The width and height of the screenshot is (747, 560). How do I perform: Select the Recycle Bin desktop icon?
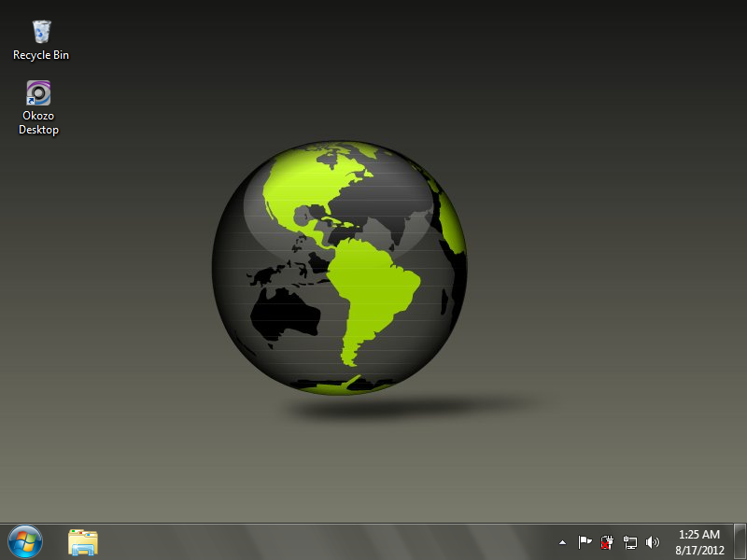click(x=41, y=32)
